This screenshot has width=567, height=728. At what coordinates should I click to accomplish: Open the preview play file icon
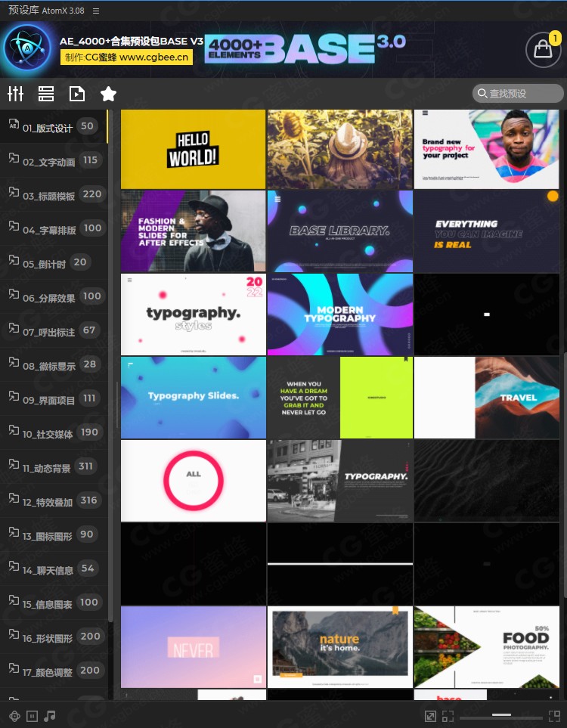click(76, 94)
